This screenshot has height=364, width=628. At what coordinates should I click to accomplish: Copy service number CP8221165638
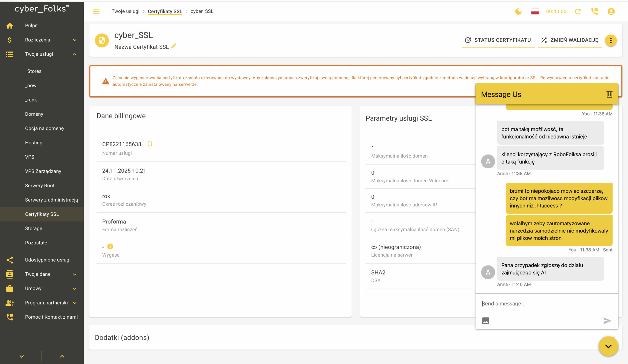point(149,144)
